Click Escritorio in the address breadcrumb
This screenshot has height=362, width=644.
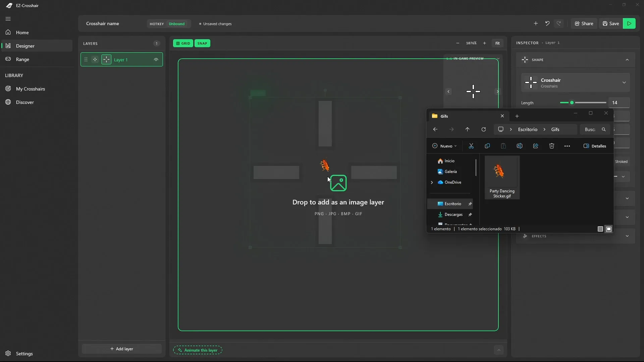[528, 129]
